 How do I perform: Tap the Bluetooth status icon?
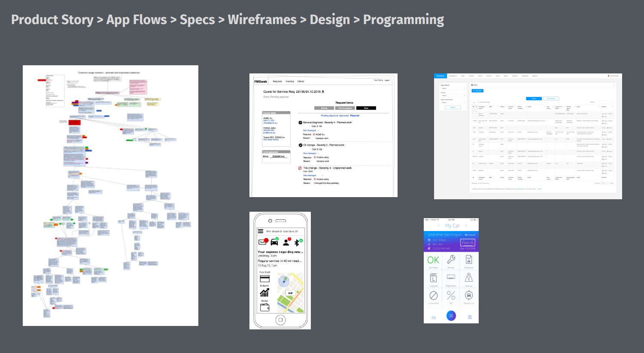pyautogui.click(x=298, y=242)
